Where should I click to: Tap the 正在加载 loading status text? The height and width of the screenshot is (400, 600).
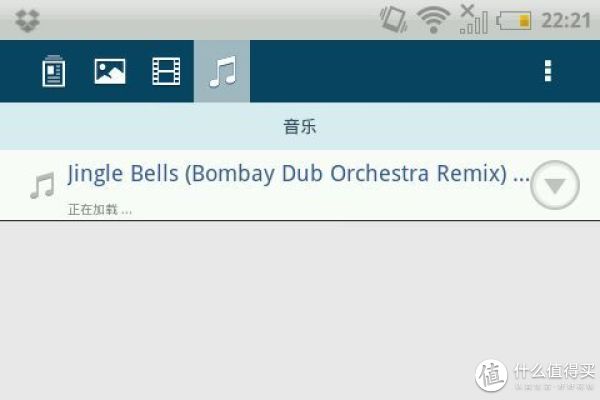coord(99,210)
